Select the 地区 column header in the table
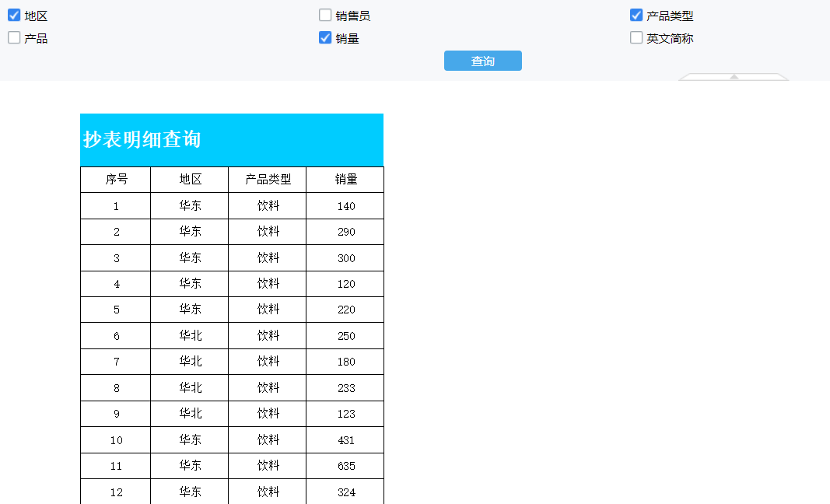 point(190,180)
